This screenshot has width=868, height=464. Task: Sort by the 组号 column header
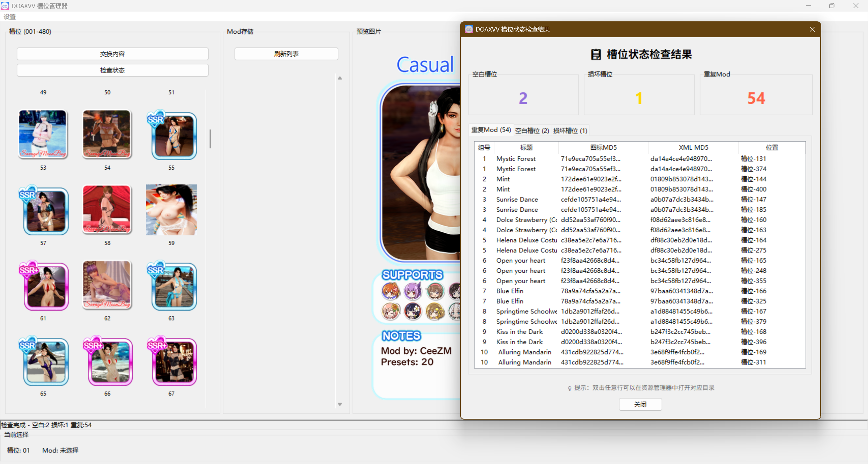484,148
